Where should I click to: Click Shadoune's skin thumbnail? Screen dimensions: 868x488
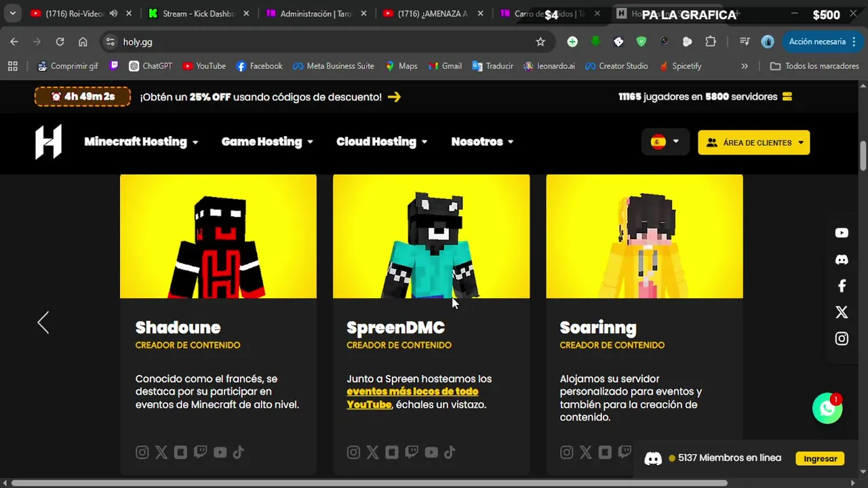point(218,237)
